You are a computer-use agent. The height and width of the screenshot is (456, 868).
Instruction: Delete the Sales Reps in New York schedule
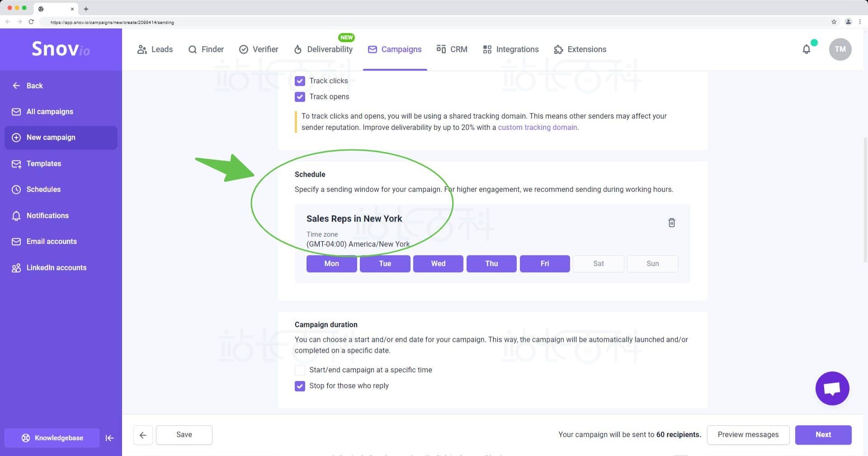[672, 223]
